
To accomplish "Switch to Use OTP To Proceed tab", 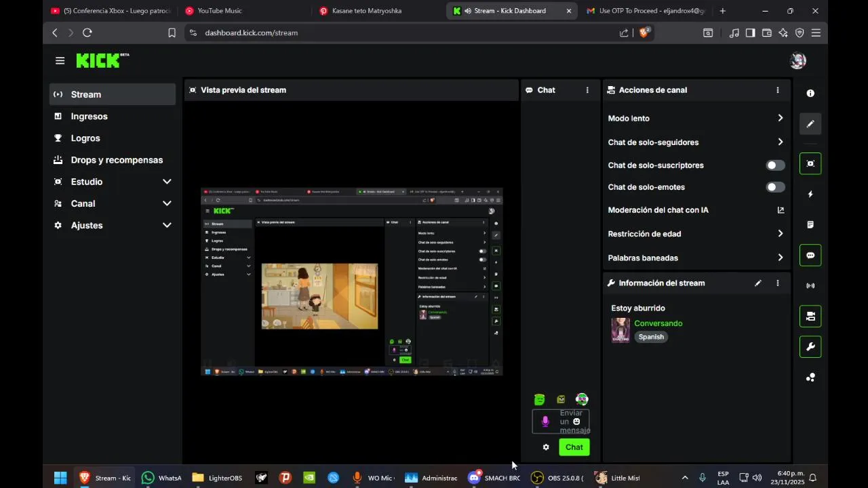I will (646, 11).
